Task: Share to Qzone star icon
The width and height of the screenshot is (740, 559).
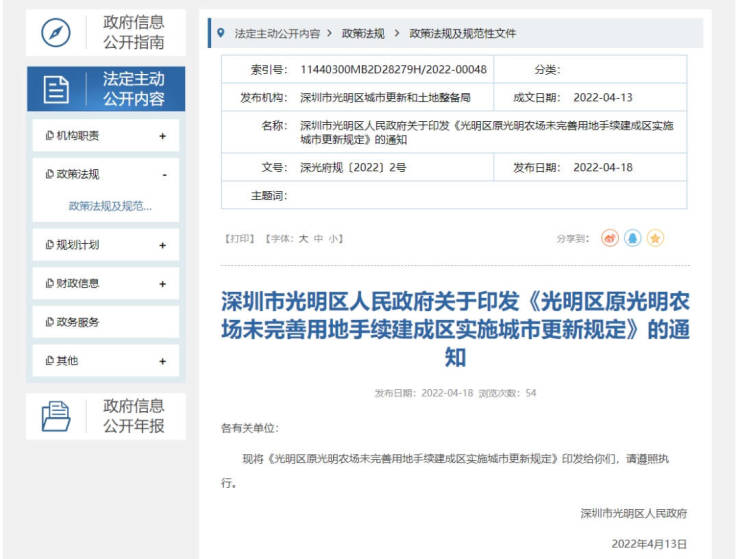Action: tap(655, 238)
